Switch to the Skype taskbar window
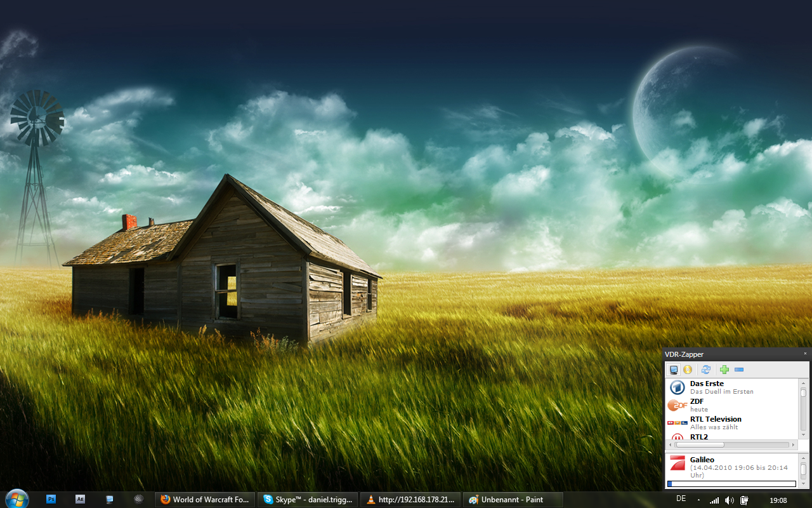812x508 pixels. (308, 500)
